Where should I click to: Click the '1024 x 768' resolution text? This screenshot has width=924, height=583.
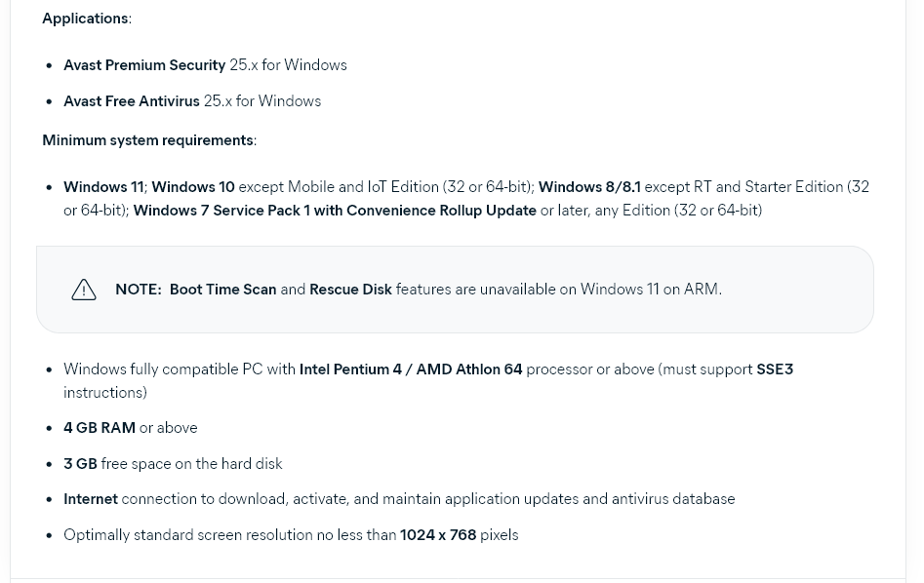tap(437, 535)
